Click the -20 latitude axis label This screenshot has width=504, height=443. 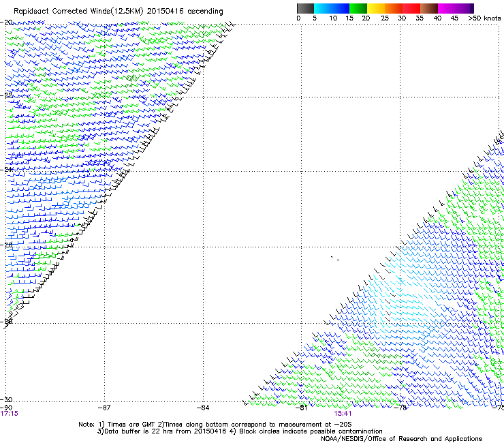pyautogui.click(x=6, y=22)
